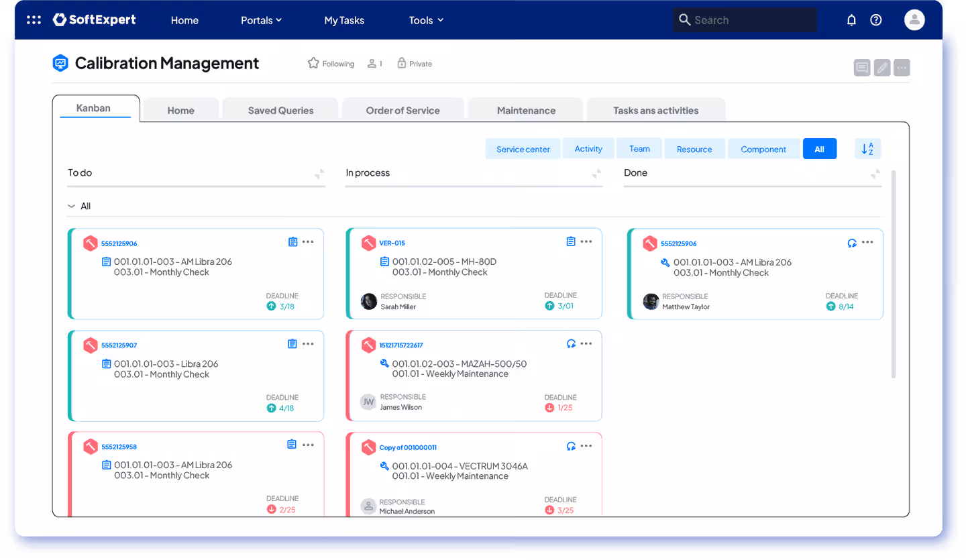Switch to the Home tab

[180, 110]
